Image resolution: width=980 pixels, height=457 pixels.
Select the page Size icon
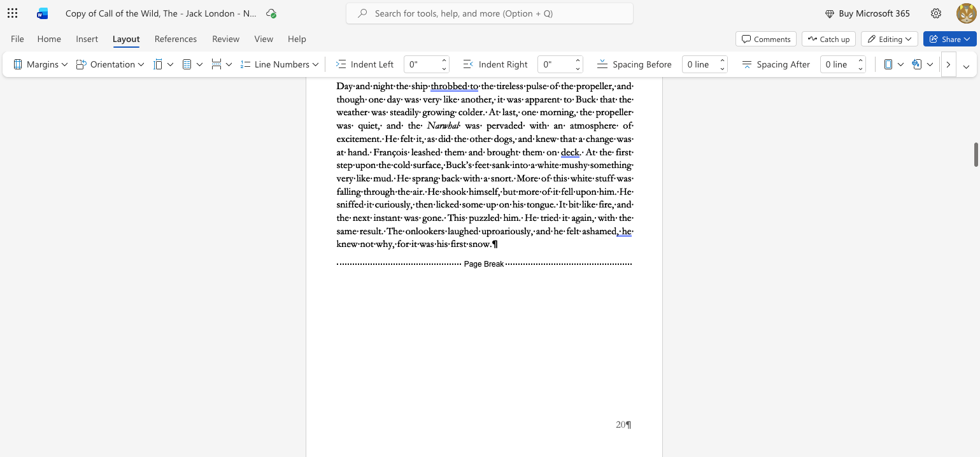[158, 64]
